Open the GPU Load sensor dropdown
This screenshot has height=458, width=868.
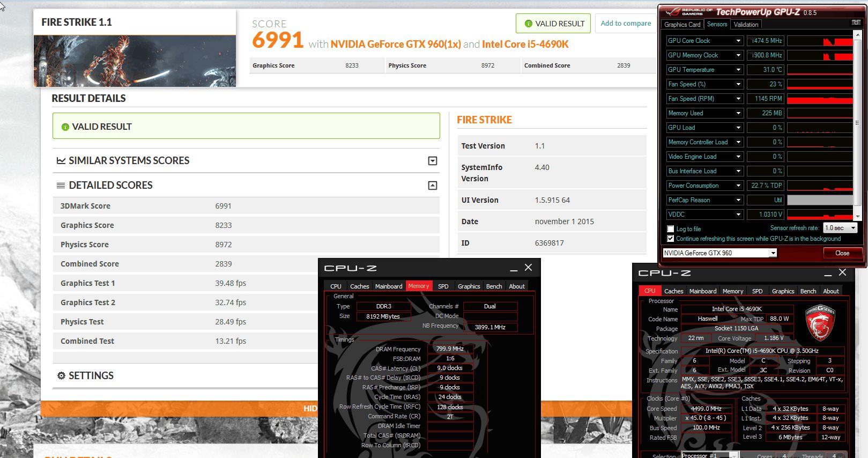coord(738,128)
